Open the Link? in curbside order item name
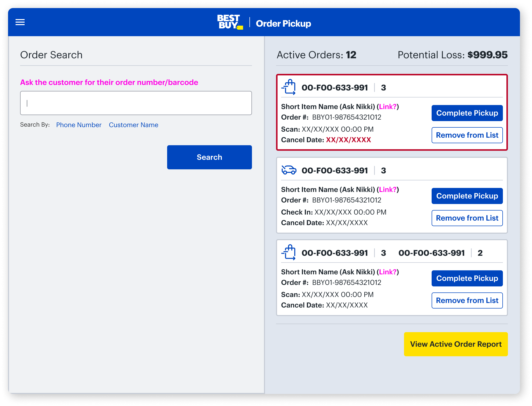The height and width of the screenshot is (406, 532). coord(388,190)
